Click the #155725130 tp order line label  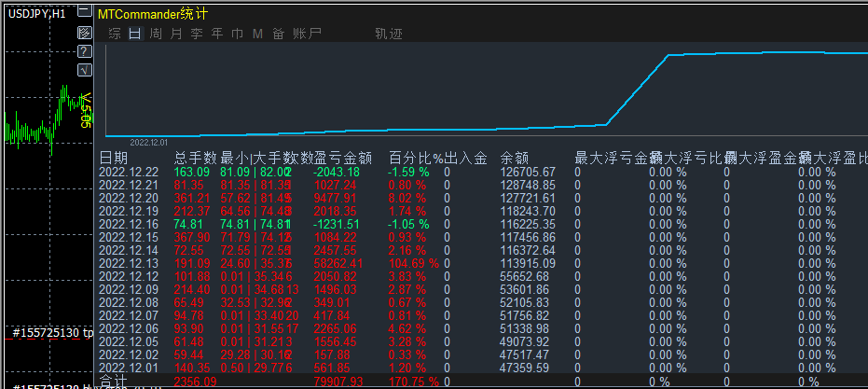(x=53, y=332)
